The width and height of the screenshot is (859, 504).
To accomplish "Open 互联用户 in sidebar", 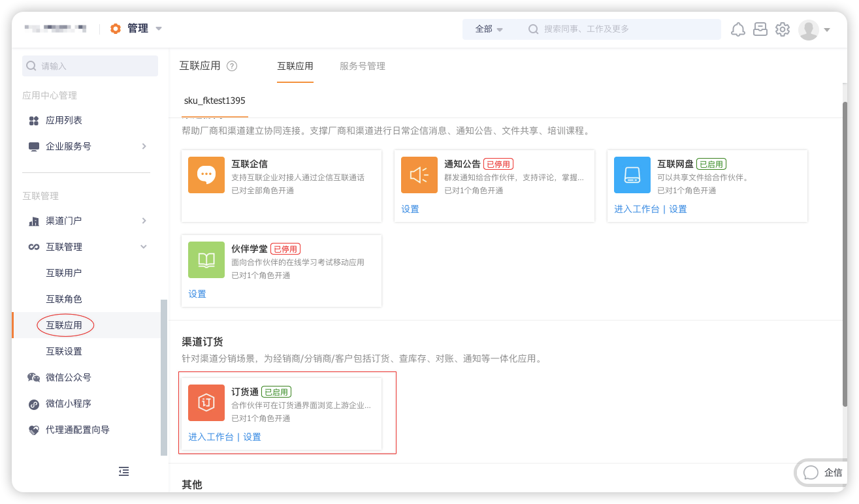I will (64, 273).
